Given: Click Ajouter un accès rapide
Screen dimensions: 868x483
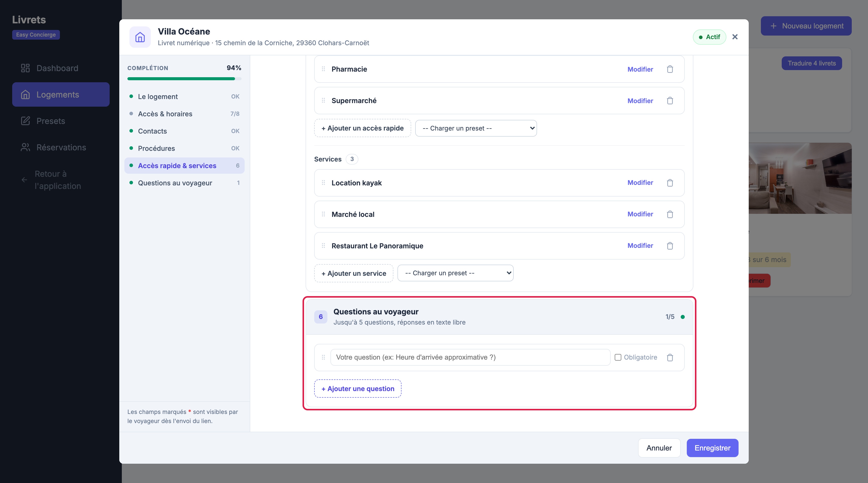Looking at the screenshot, I should pyautogui.click(x=362, y=128).
